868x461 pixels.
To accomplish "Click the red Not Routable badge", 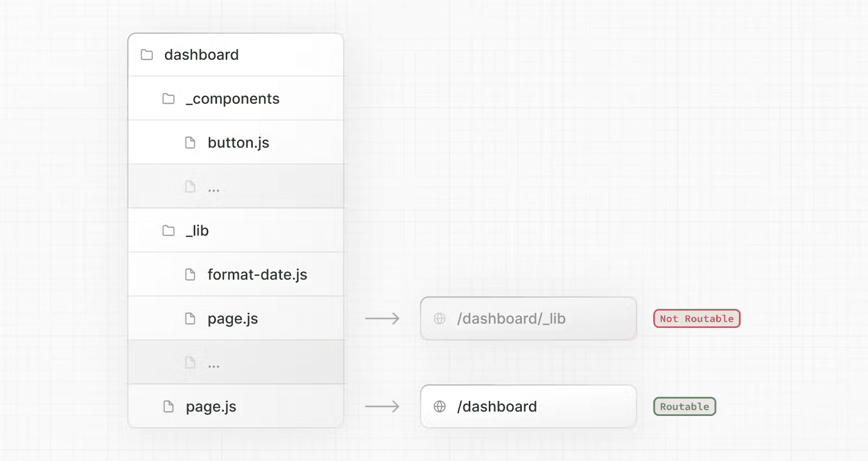I will pos(697,319).
